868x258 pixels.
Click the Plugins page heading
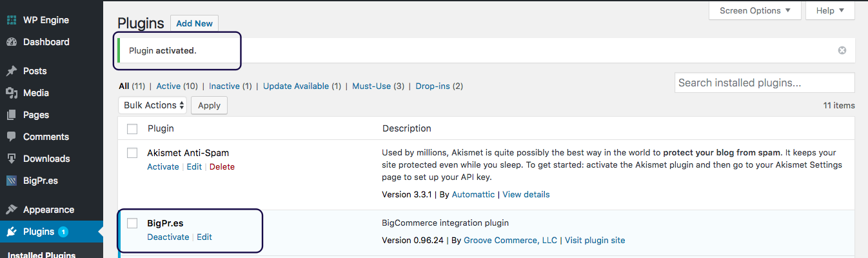141,24
